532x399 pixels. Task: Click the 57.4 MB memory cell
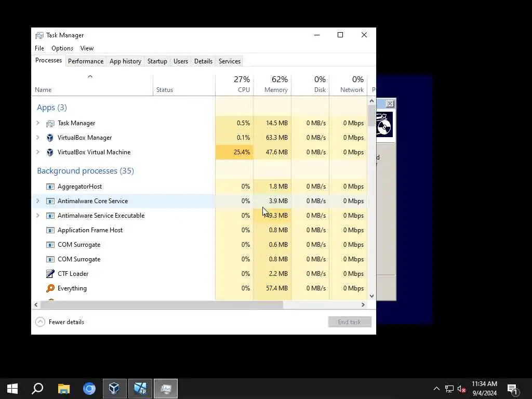[272, 288]
